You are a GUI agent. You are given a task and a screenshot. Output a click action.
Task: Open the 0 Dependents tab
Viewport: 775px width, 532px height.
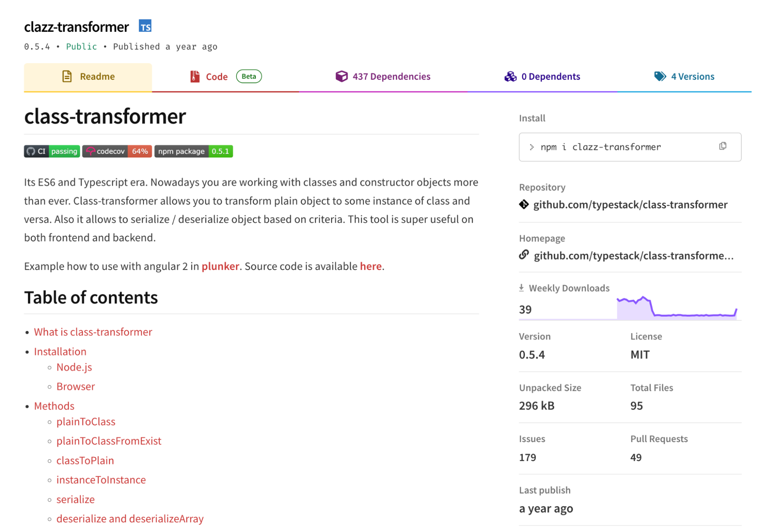pyautogui.click(x=550, y=76)
